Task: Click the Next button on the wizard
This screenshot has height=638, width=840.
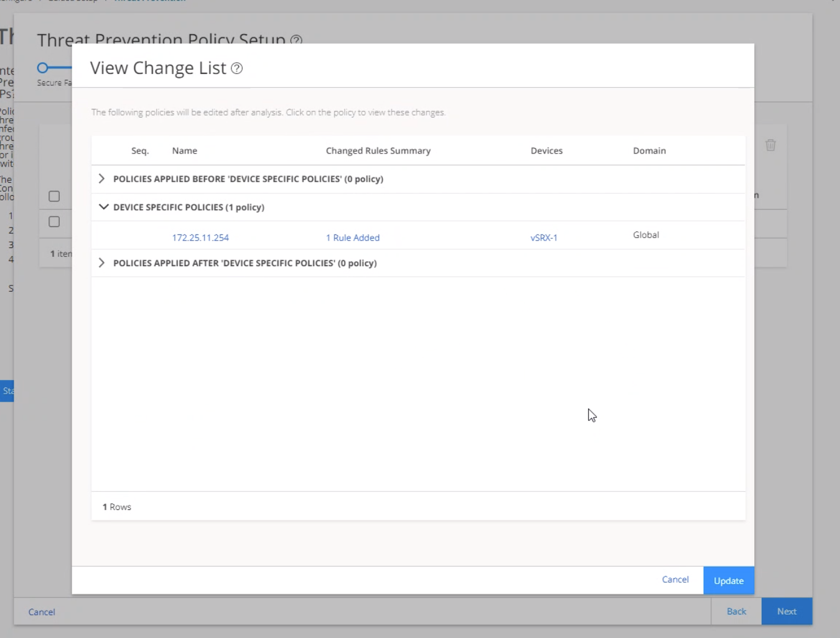Action: (x=786, y=611)
